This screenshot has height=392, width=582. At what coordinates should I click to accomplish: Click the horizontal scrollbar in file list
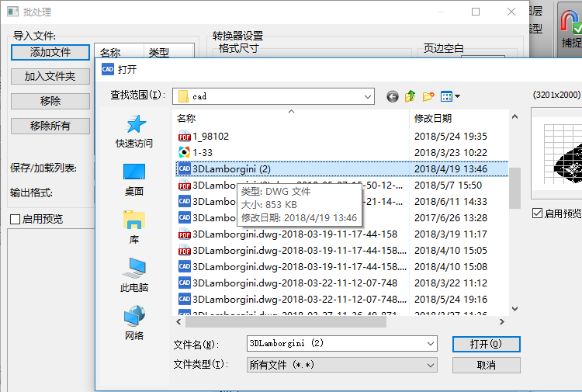[x=310, y=321]
